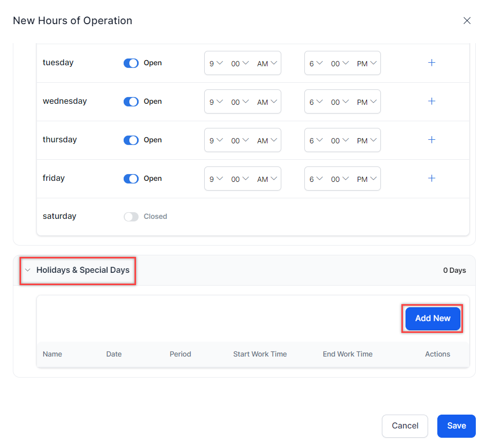
Task: Save the hours of operation
Action: pyautogui.click(x=456, y=426)
